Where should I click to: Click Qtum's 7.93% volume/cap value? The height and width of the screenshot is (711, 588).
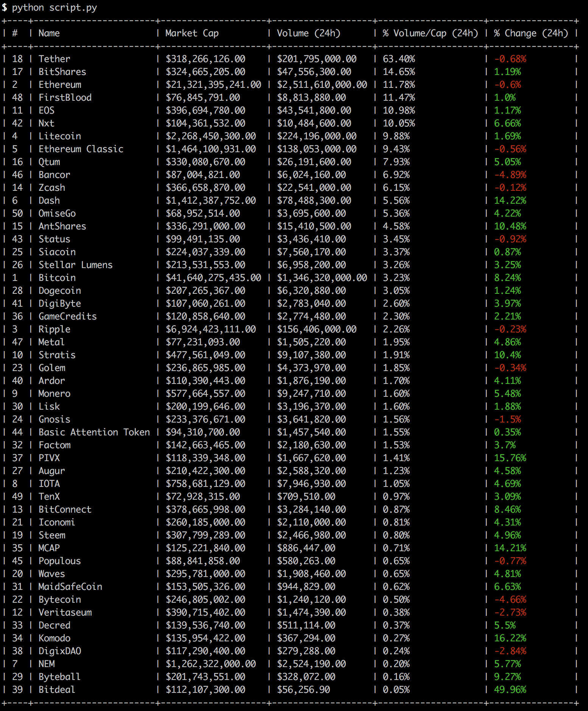(396, 162)
